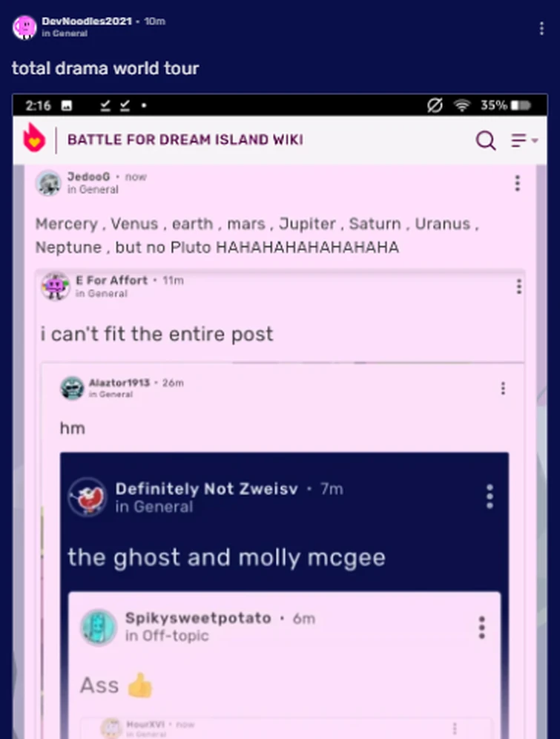The image size is (560, 739).
Task: Click the E For Affort avatar
Action: point(56,286)
